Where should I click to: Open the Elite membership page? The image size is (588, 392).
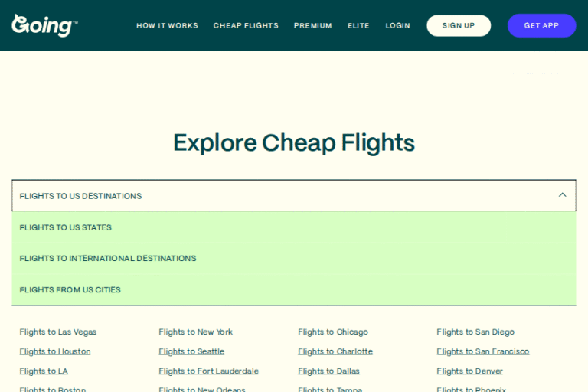pos(358,26)
